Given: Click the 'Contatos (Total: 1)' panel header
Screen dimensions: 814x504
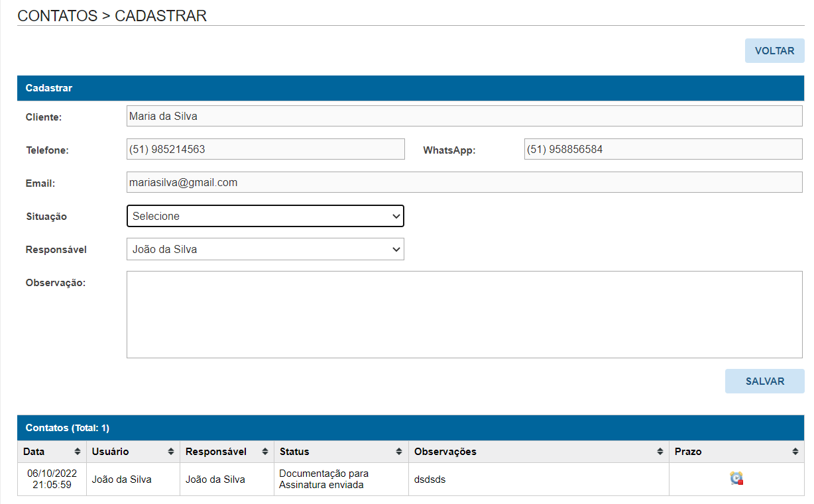Looking at the screenshot, I should tap(68, 428).
